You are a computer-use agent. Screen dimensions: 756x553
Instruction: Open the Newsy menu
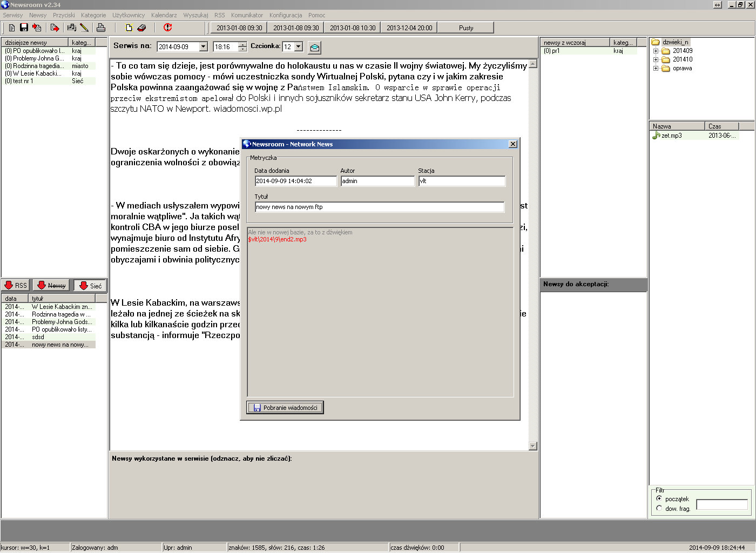[x=38, y=15]
